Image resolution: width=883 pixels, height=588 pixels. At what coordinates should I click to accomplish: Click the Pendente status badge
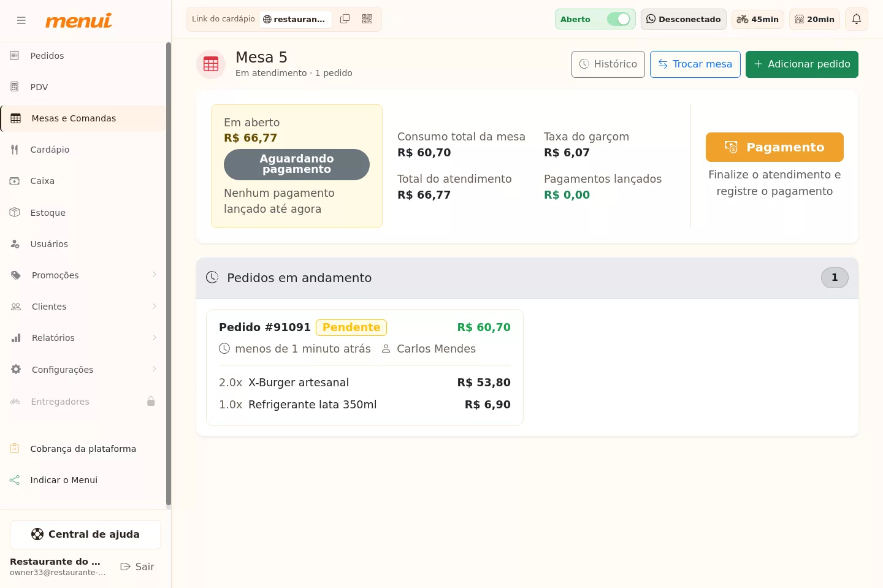point(351,327)
